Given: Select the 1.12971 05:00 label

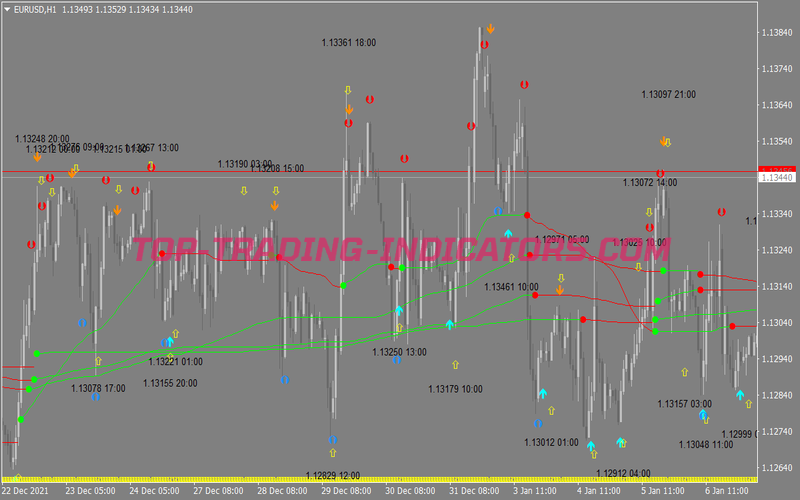Looking at the screenshot, I should point(562,239).
